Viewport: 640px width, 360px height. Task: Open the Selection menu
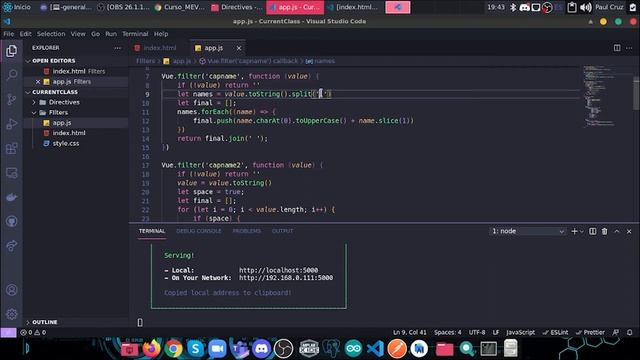(x=51, y=34)
